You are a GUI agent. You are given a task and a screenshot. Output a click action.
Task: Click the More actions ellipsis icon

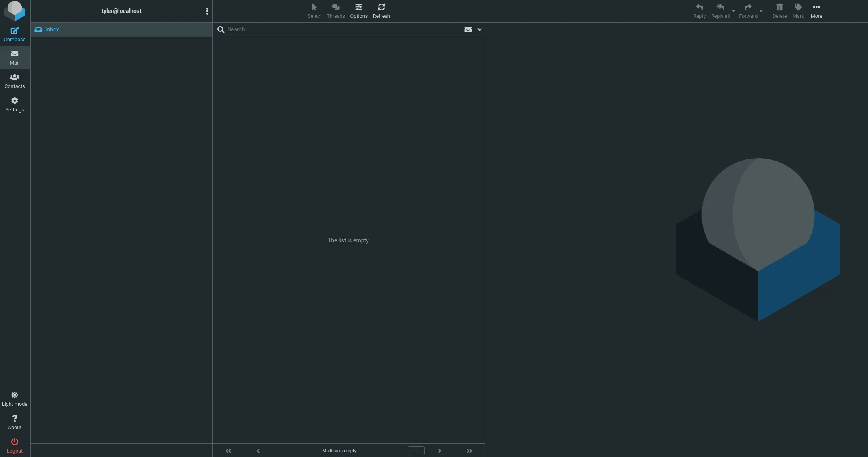click(816, 10)
